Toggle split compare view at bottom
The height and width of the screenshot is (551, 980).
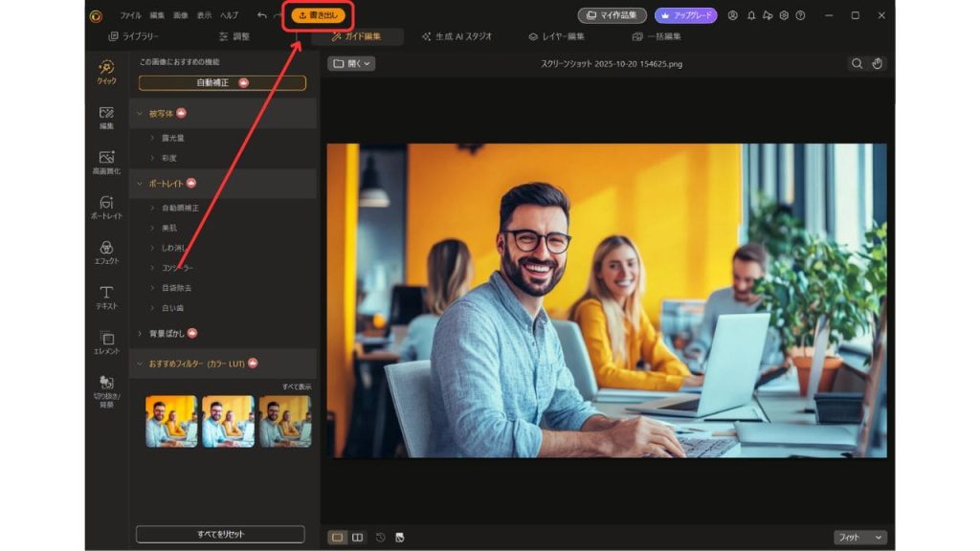tap(357, 538)
